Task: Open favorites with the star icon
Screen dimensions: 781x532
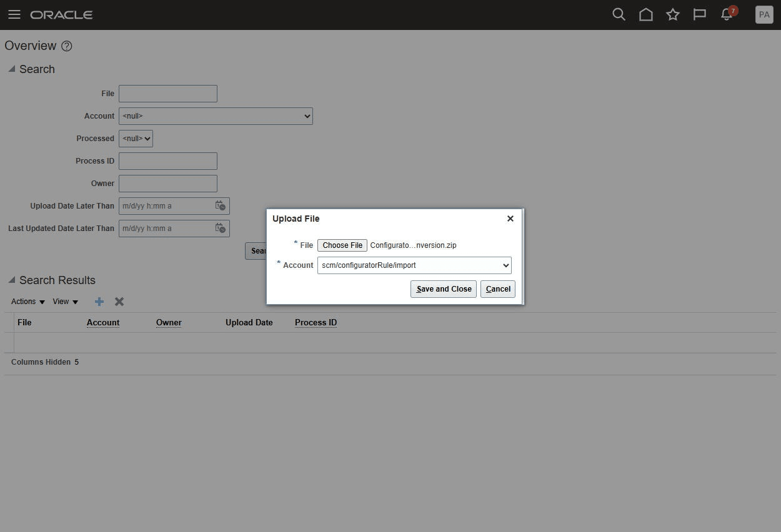Action: click(x=672, y=14)
